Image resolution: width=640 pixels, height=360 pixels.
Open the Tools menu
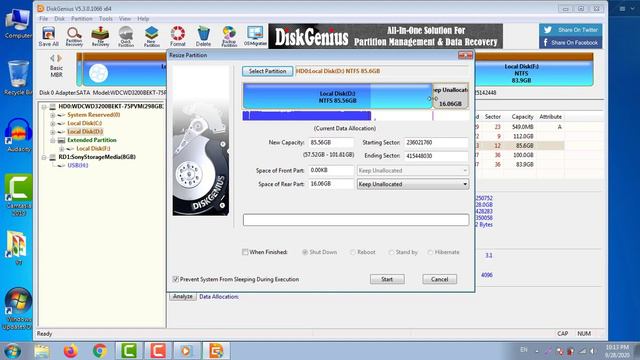click(x=105, y=19)
